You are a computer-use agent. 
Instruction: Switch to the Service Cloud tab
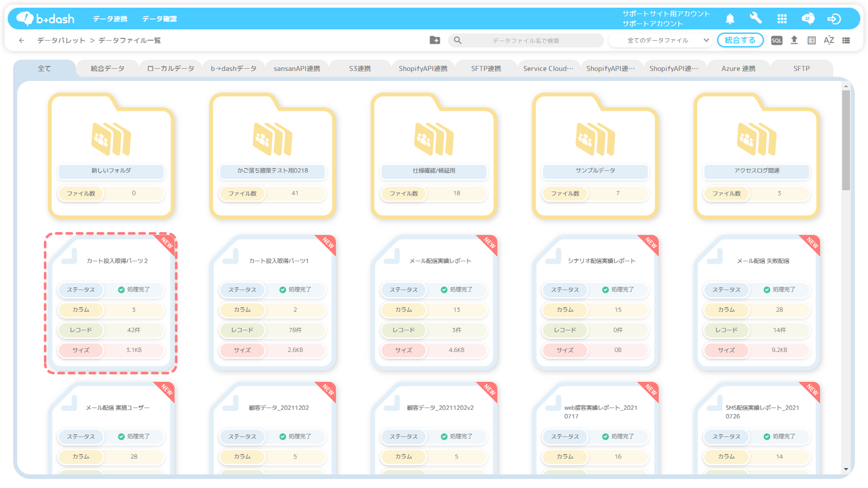coord(549,69)
